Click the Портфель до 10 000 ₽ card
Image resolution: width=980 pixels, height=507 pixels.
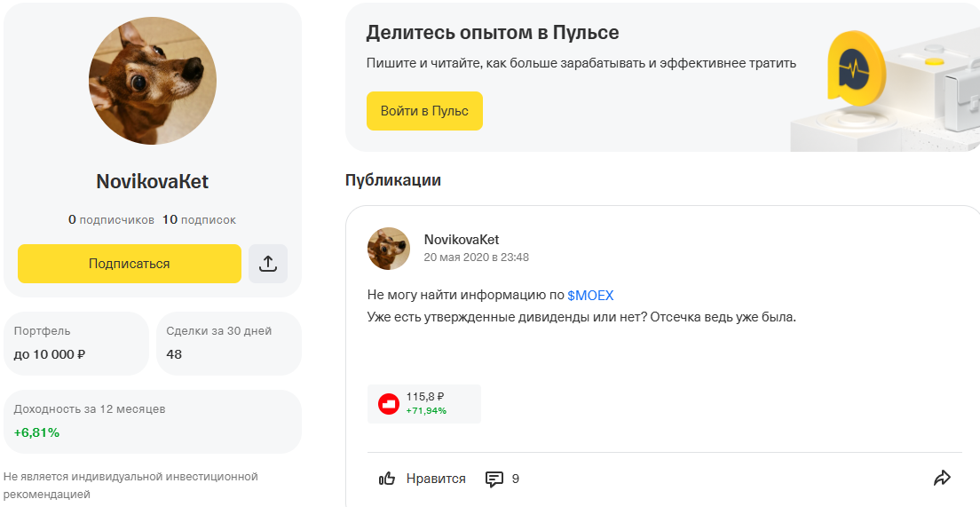click(76, 343)
